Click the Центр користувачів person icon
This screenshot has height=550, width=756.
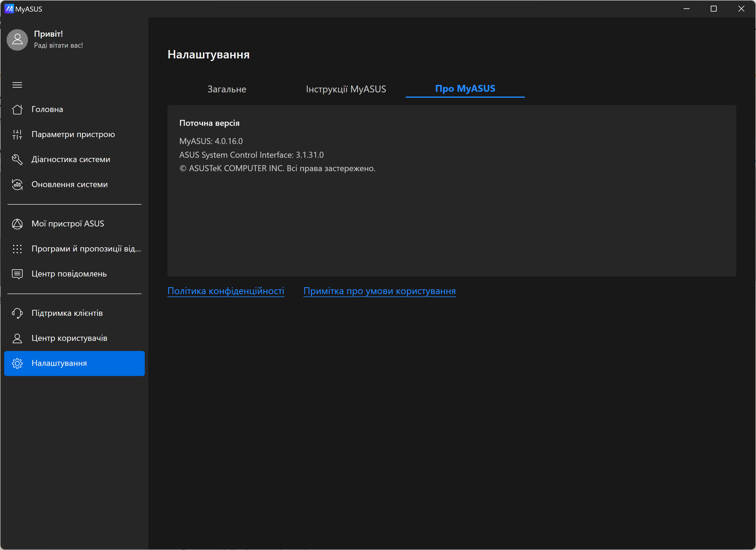point(17,338)
